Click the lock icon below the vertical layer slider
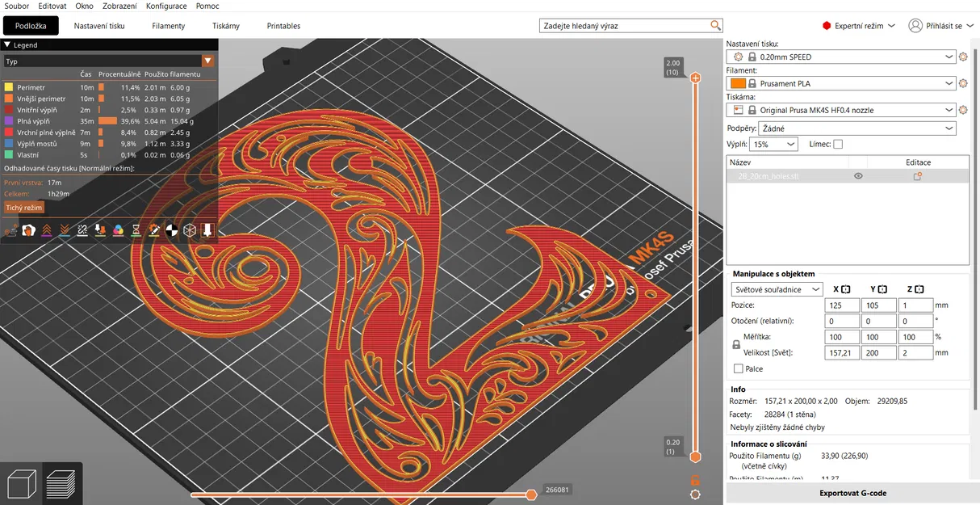This screenshot has width=980, height=505. click(x=695, y=480)
